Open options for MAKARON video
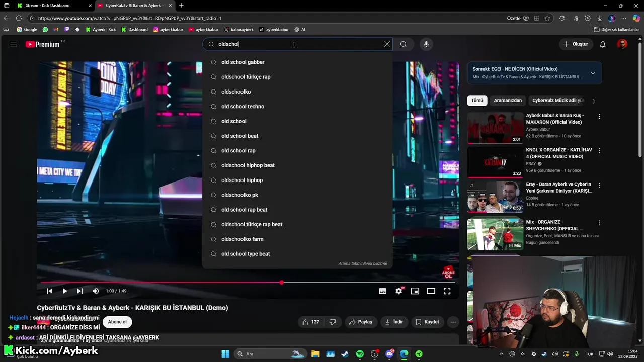644x362 pixels. pos(599,117)
